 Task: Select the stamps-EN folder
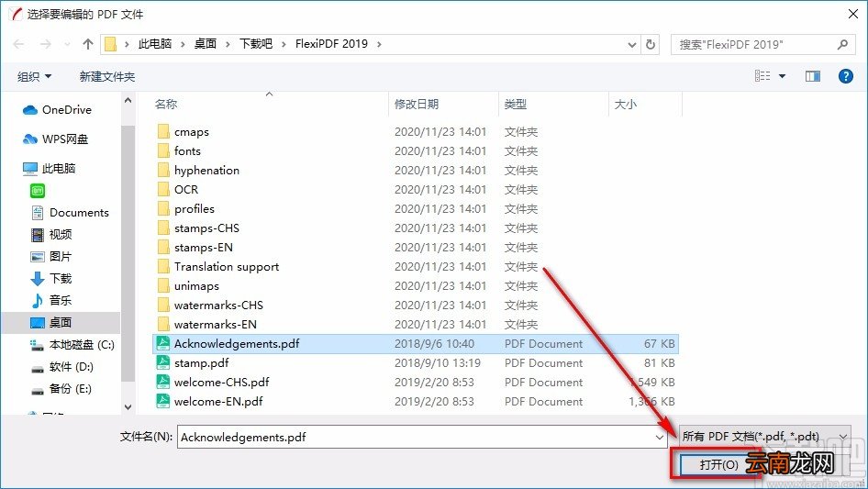click(x=195, y=248)
